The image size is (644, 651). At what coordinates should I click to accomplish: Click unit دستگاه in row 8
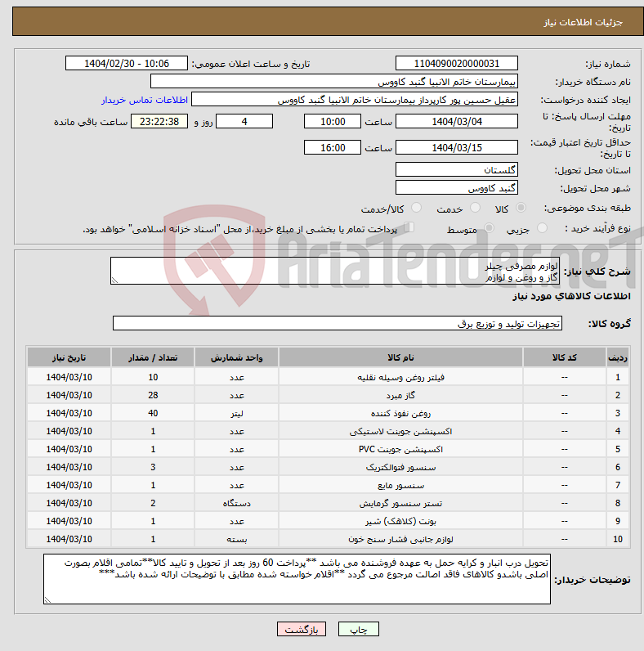coord(236,503)
